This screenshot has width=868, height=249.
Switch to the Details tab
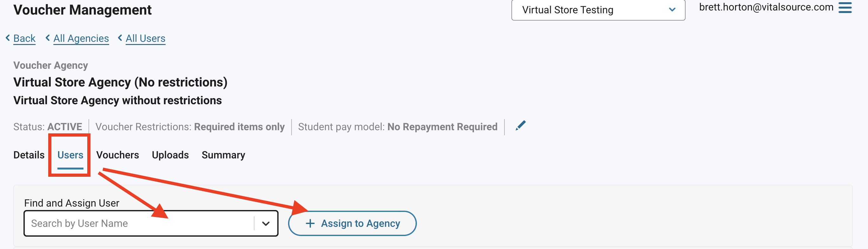point(29,155)
